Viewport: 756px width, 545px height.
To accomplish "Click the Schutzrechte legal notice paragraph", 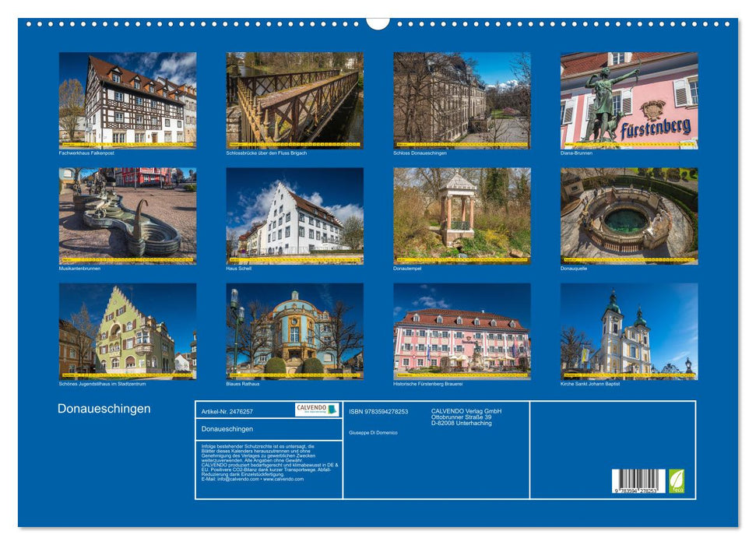I will point(270,462).
